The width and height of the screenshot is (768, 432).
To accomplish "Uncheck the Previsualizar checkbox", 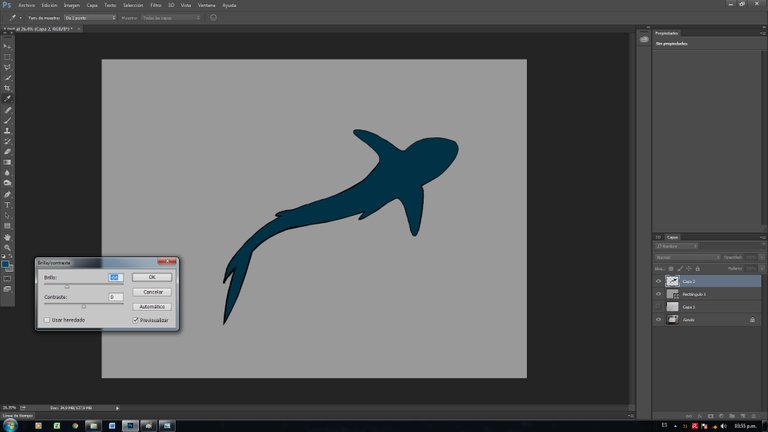I will click(x=136, y=320).
